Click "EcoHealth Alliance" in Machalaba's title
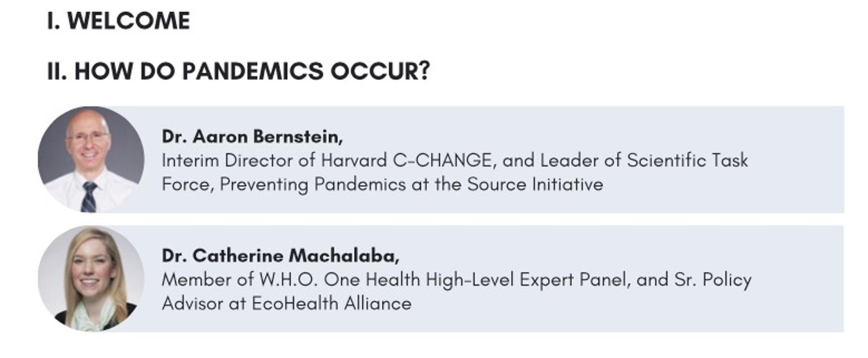The width and height of the screenshot is (868, 358). 331,303
